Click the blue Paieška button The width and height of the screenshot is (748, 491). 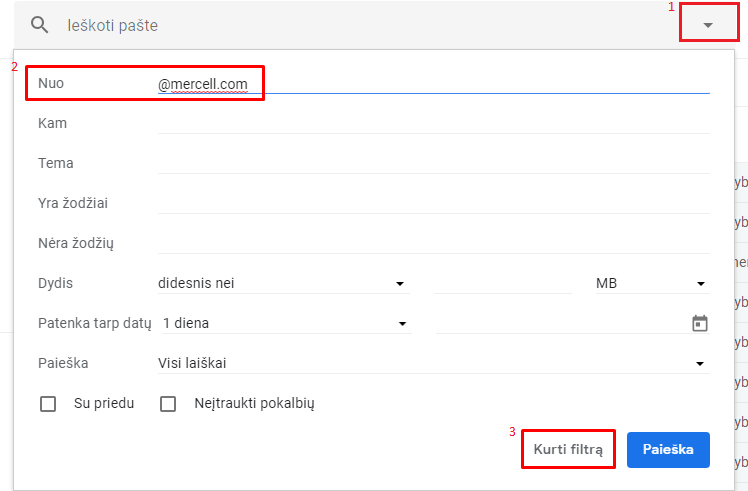coord(668,450)
